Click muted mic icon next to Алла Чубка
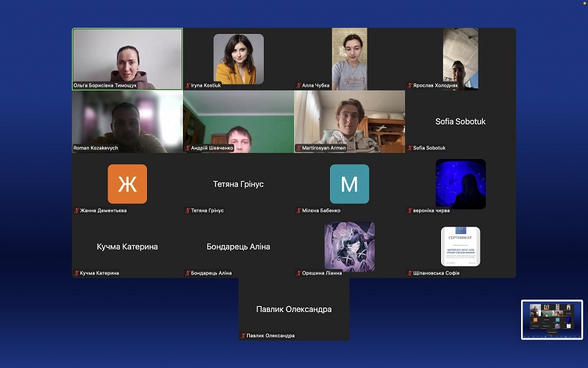The width and height of the screenshot is (588, 368). [x=299, y=85]
